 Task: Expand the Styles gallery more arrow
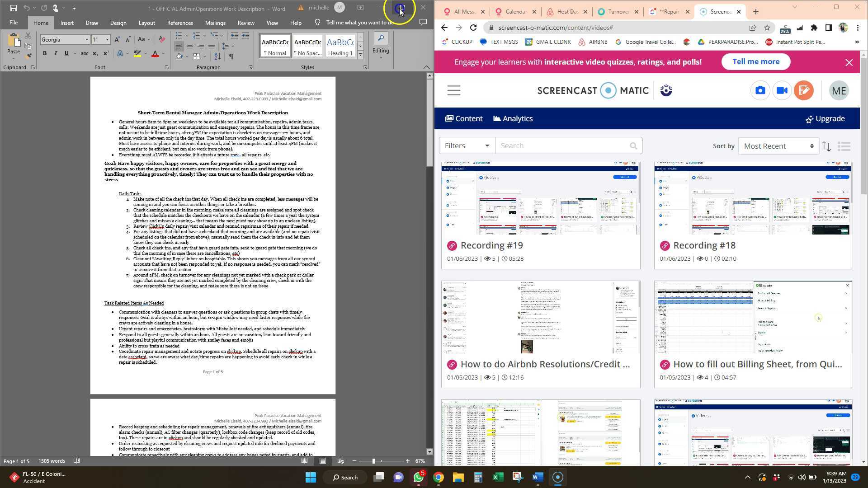(x=360, y=55)
